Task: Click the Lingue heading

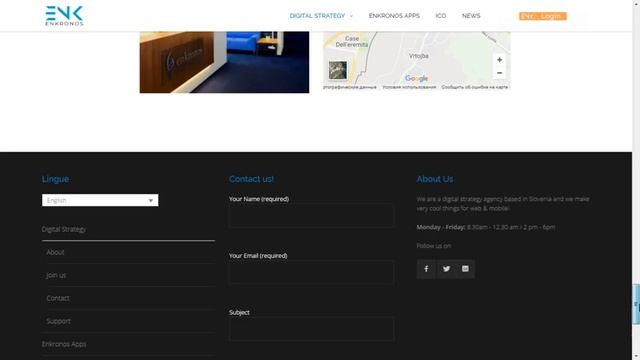Action: pos(55,179)
